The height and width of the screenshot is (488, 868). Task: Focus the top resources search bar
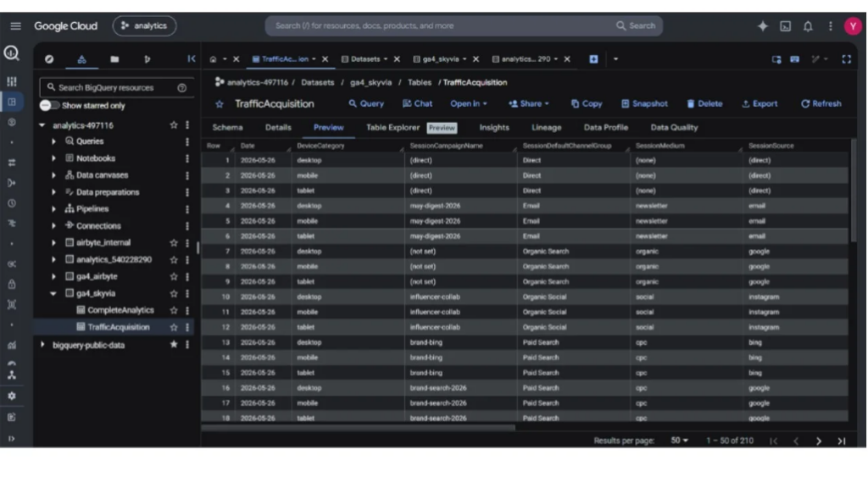(463, 26)
